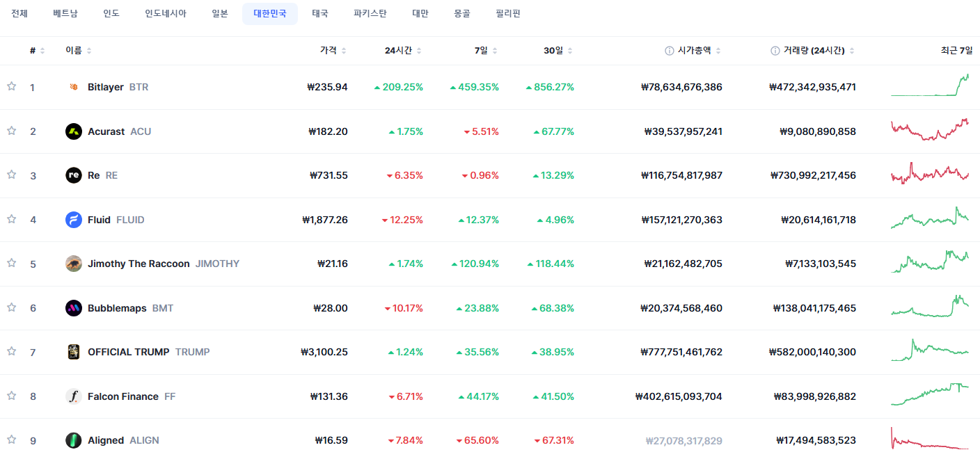The height and width of the screenshot is (459, 980).
Task: Click Bitlayer's price ₩235.94
Action: coord(327,87)
